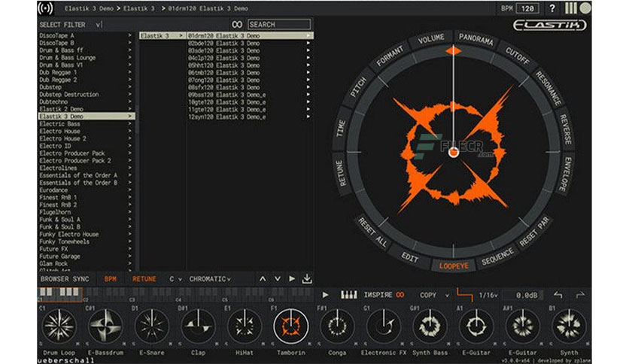The image size is (629, 364).
Task: Select the Tamborin loop pad
Action: coord(291,326)
